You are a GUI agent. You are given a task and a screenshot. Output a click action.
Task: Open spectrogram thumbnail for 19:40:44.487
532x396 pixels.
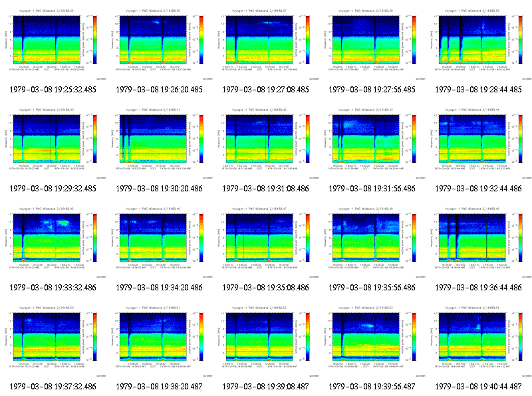(x=479, y=341)
